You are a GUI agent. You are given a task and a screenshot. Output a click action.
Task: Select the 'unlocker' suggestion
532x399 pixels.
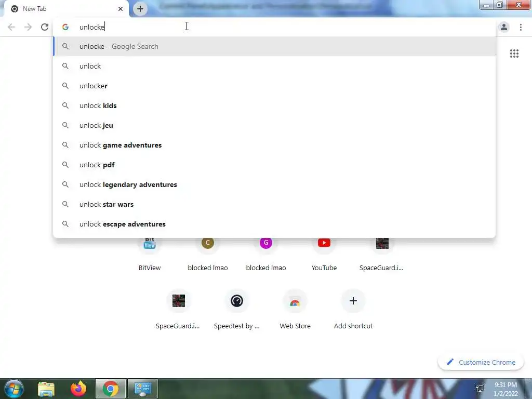coord(274,86)
